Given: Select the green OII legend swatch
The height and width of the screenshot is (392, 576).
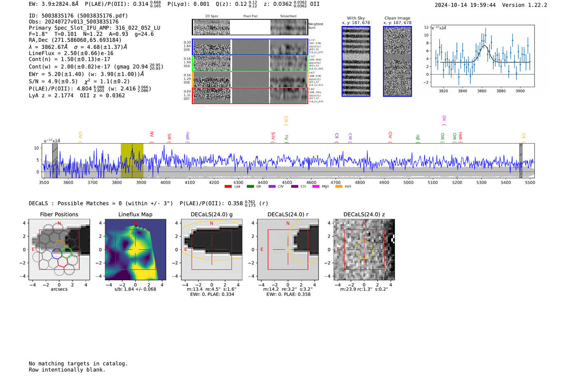Looking at the screenshot, I should [x=250, y=186].
